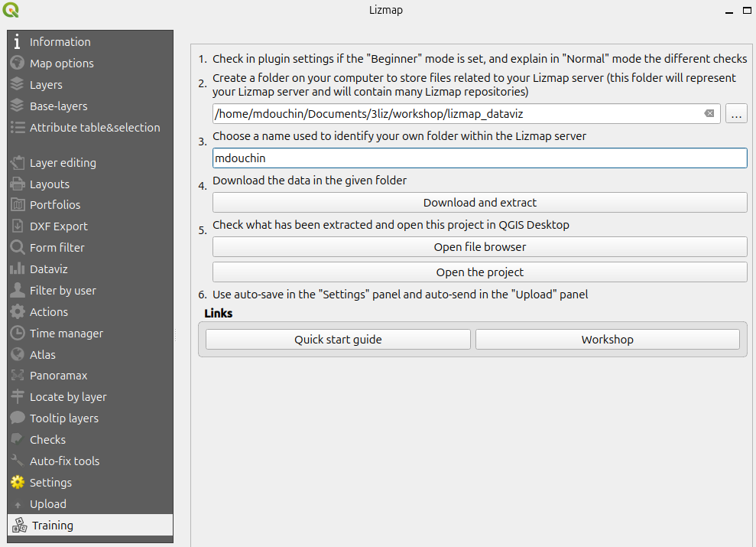
Task: Click the Attribute table list icon
Action: tap(18, 127)
